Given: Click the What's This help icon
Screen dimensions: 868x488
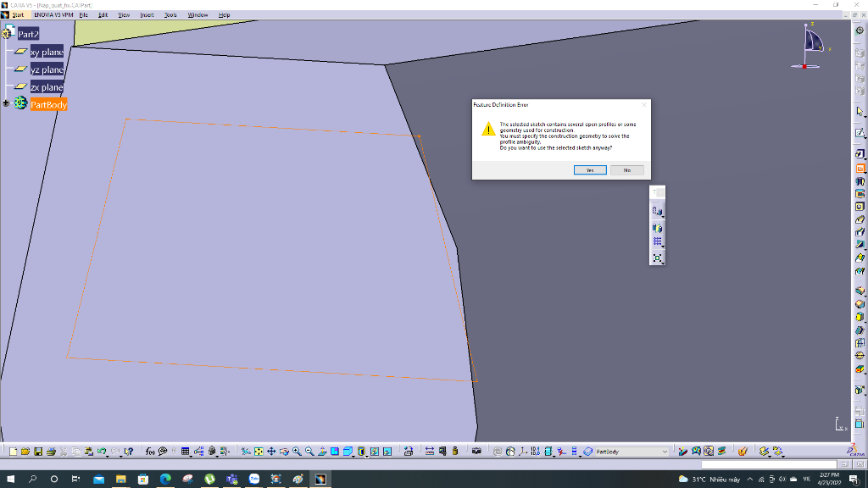Looking at the screenshot, I should coord(129,452).
